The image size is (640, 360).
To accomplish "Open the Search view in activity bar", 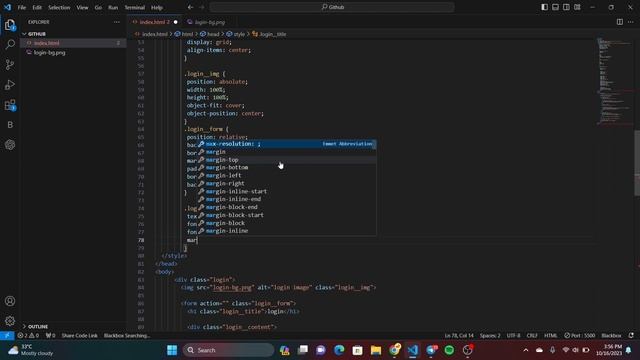I will point(10,44).
